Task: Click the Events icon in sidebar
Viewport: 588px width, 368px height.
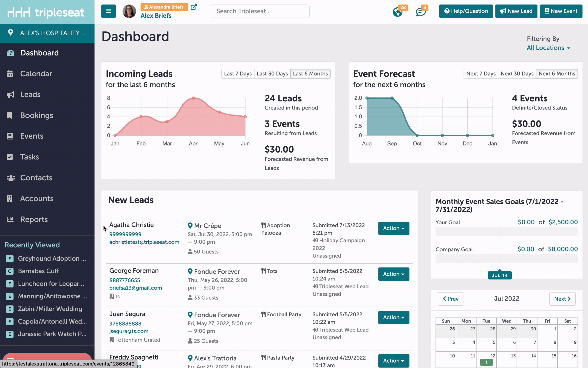Action: (10, 136)
